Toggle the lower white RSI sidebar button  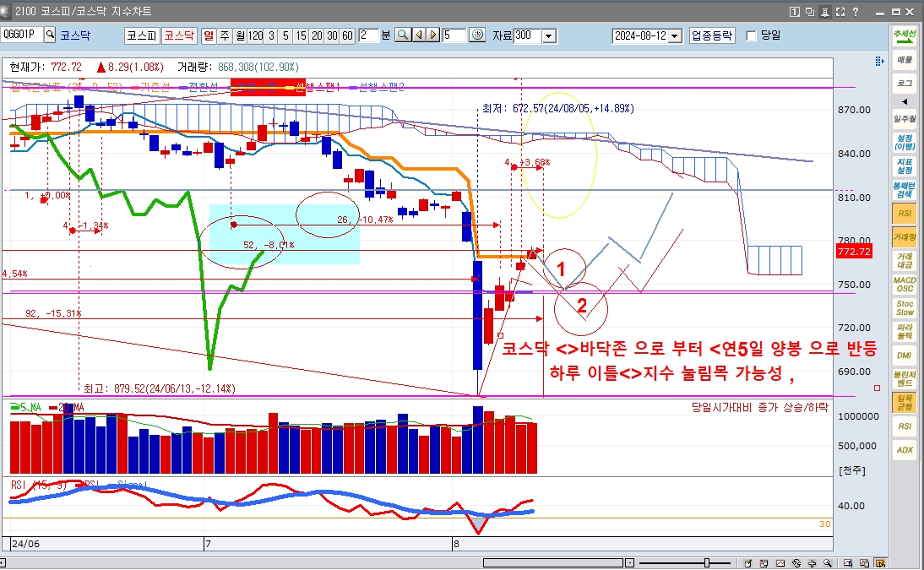pyautogui.click(x=905, y=426)
